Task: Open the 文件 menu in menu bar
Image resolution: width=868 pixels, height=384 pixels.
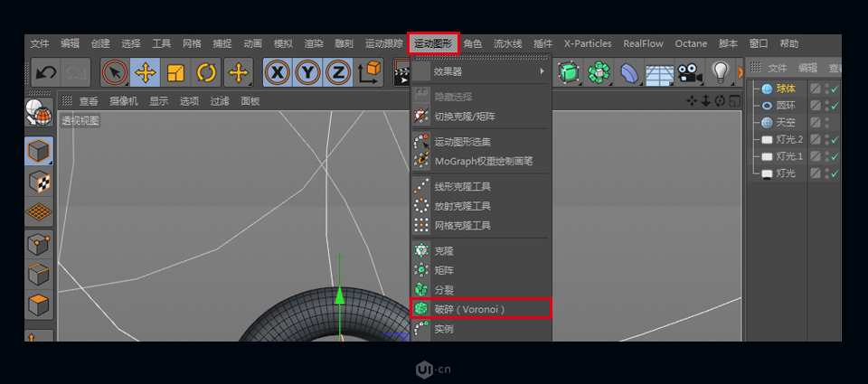Action: pos(40,43)
